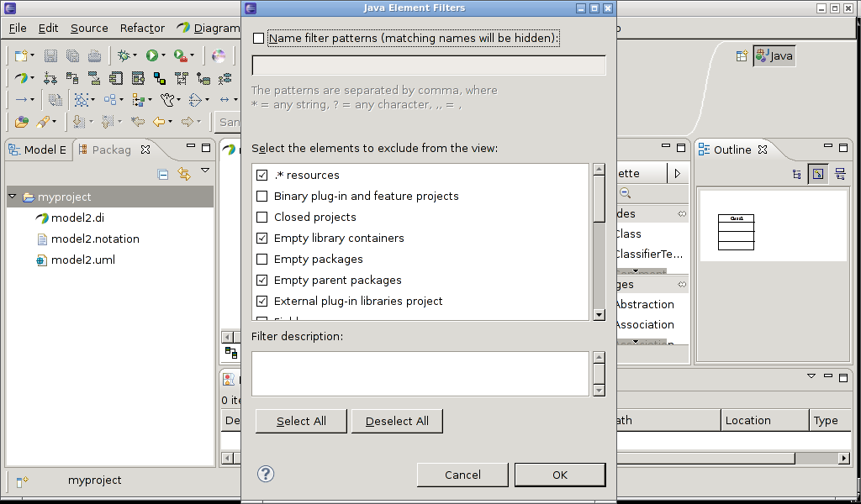This screenshot has height=504, width=861.
Task: Click the help question mark icon in dialog
Action: point(265,474)
